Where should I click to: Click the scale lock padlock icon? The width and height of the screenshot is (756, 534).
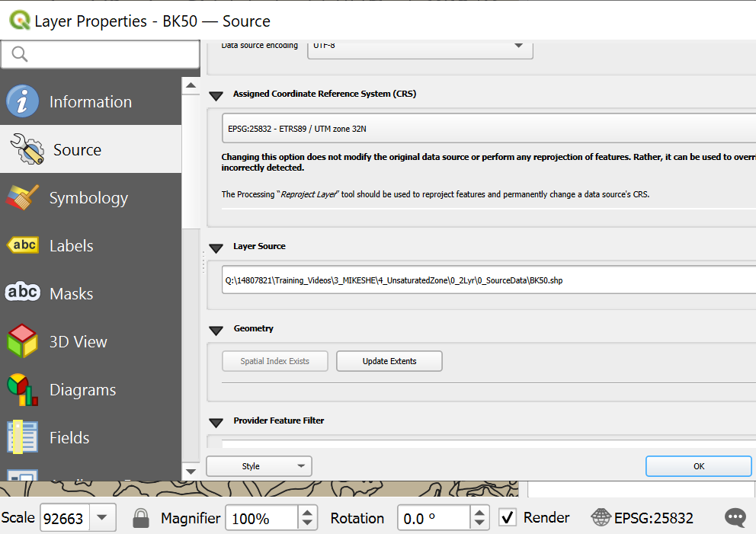[141, 518]
